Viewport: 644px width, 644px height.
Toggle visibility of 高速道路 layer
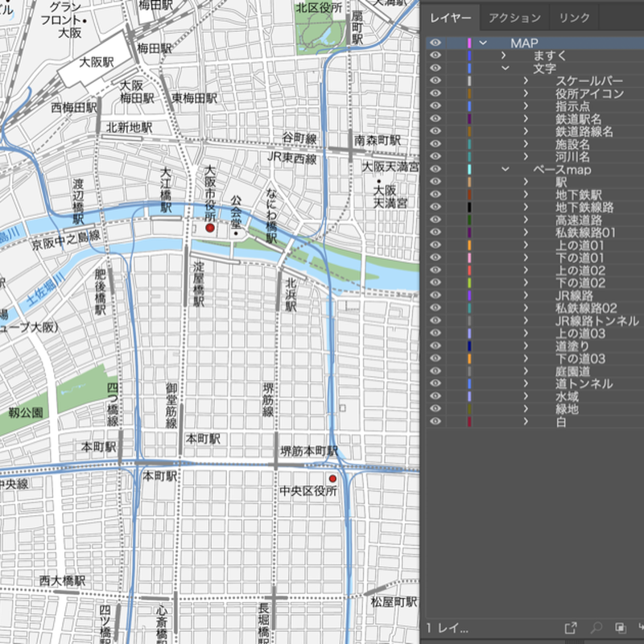click(436, 220)
